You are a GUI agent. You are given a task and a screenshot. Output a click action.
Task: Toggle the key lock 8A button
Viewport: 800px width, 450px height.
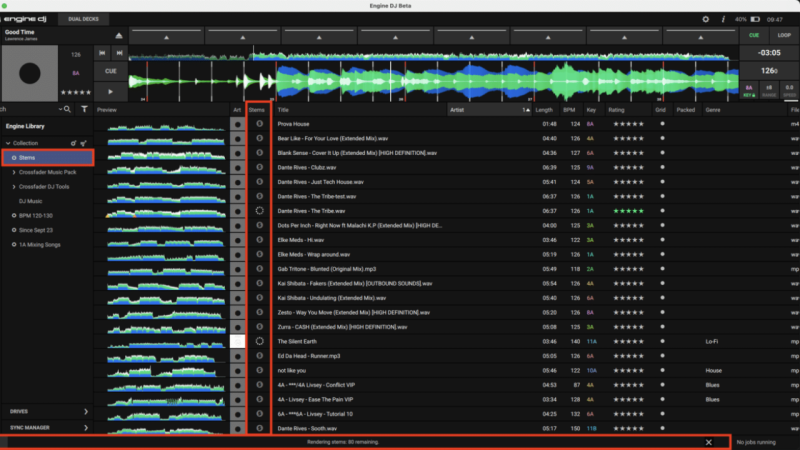pos(749,91)
